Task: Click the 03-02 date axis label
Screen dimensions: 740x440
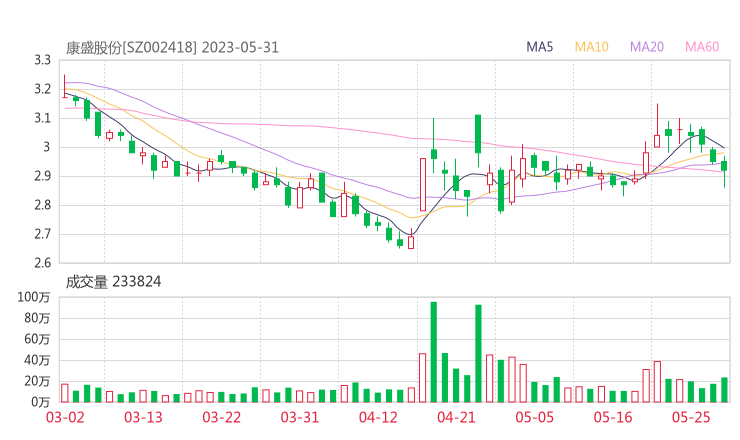Action: pyautogui.click(x=65, y=417)
